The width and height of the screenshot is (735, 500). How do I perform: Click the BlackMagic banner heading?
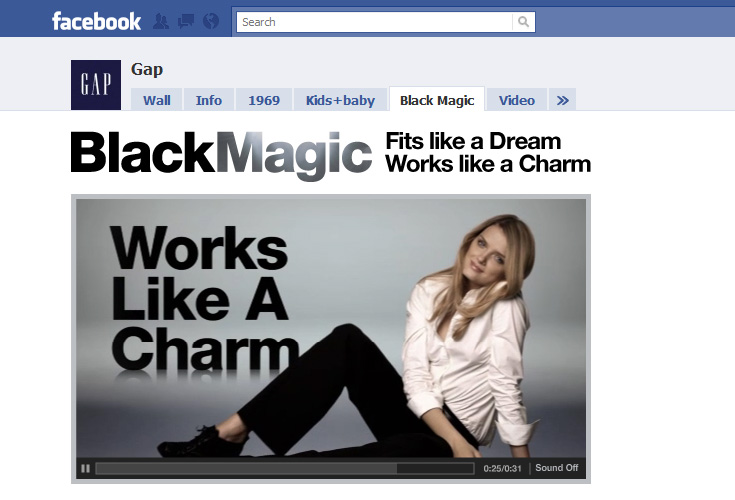pyautogui.click(x=221, y=155)
